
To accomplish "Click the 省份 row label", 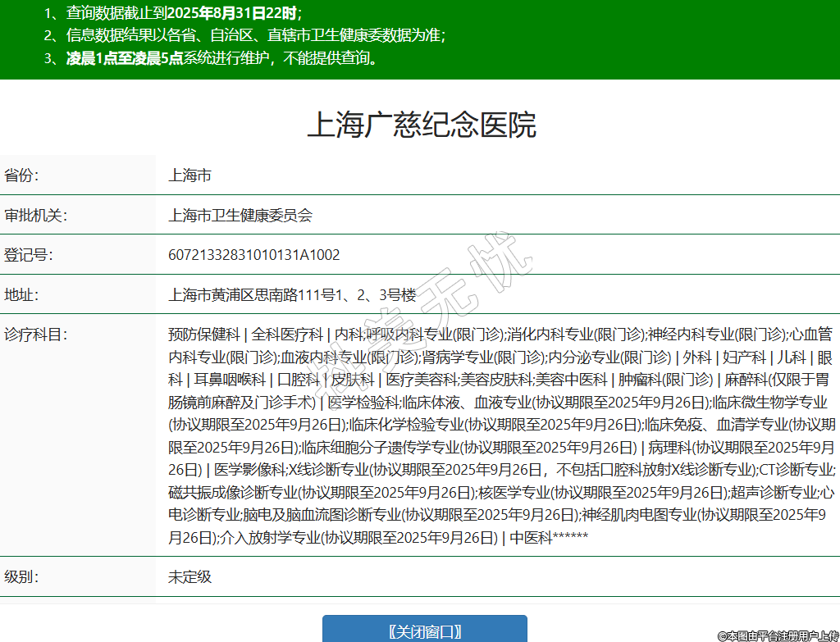I will (22, 175).
